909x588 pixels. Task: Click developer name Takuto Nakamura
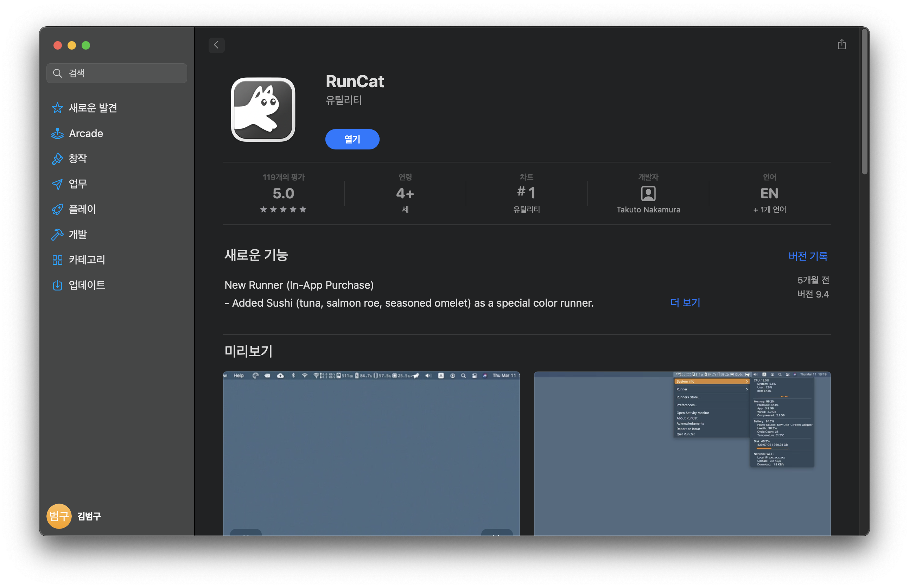648,210
